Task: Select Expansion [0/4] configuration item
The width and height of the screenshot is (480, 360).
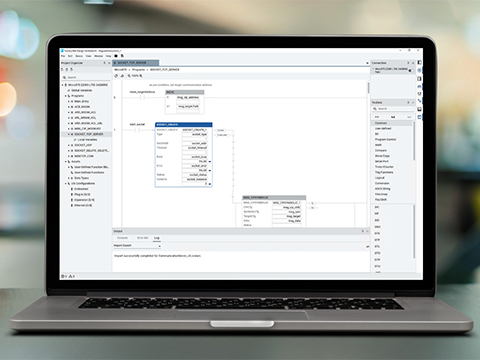Action: pos(84,200)
